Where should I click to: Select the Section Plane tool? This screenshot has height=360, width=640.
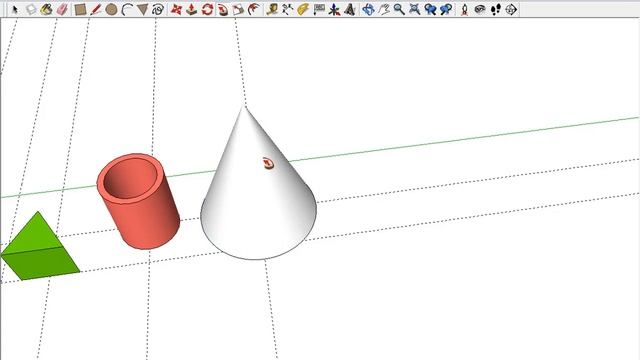[x=511, y=9]
